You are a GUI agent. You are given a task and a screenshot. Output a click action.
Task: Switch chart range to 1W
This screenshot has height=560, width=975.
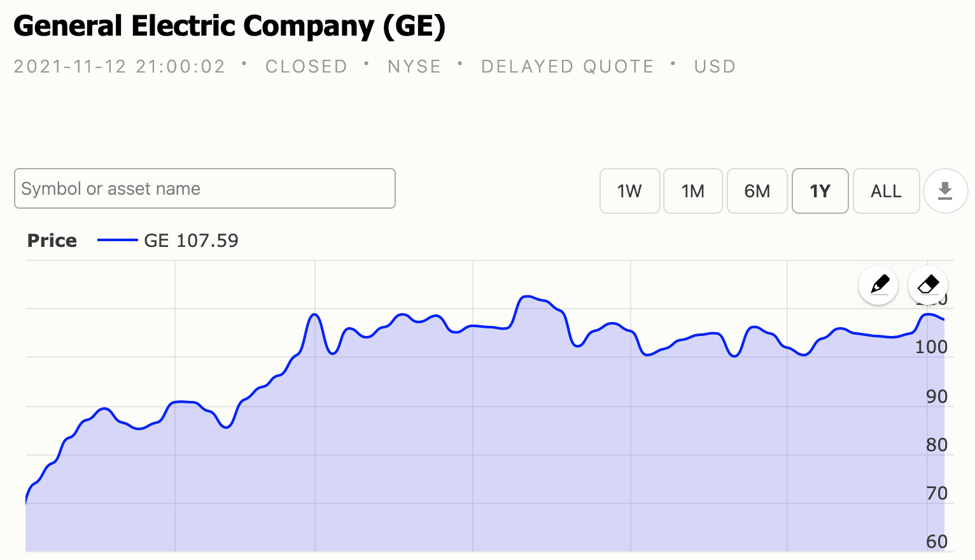(x=629, y=191)
